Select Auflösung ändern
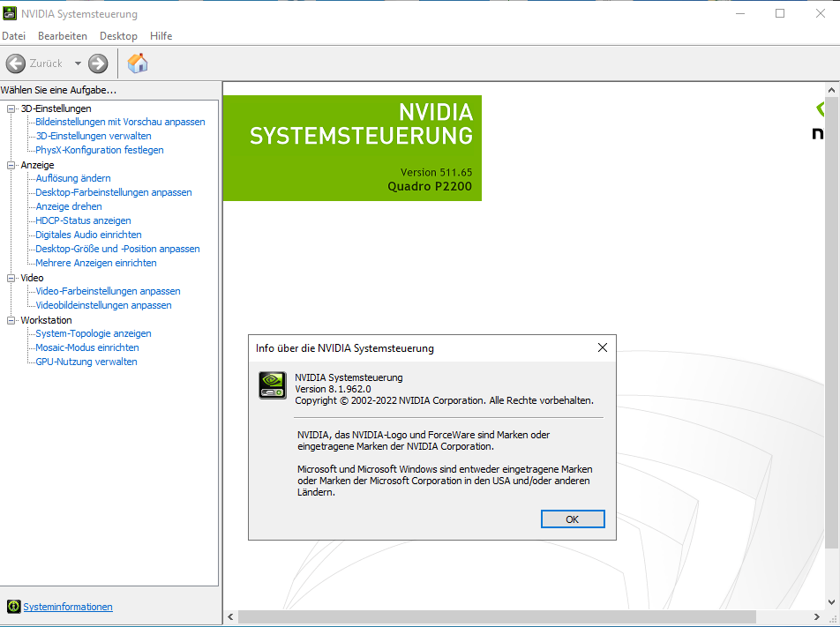Image resolution: width=840 pixels, height=627 pixels. coord(73,178)
